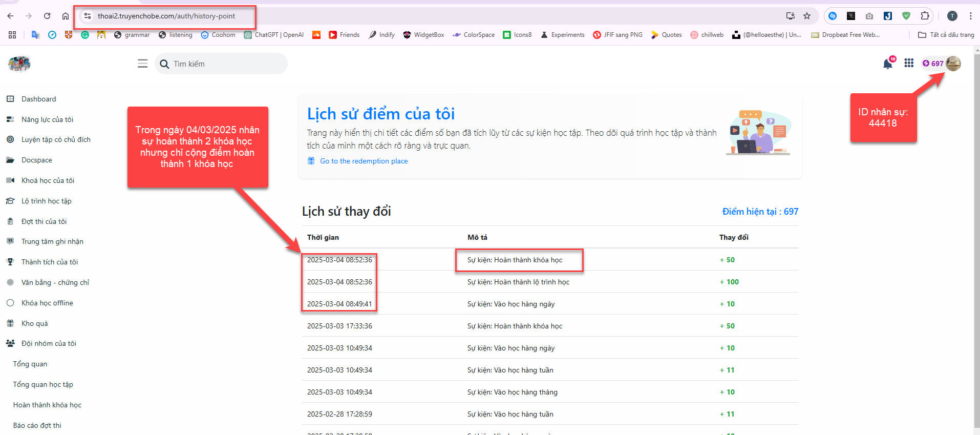Viewport: 980px width, 435px height.
Task: Click the 'Thay đổi' column header
Action: point(734,237)
